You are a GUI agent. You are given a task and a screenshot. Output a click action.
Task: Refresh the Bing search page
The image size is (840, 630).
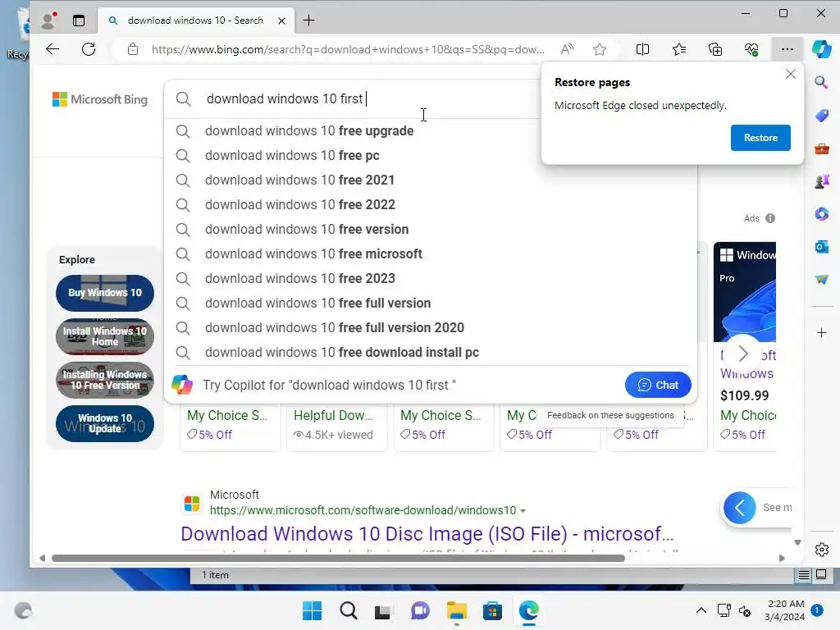(89, 49)
